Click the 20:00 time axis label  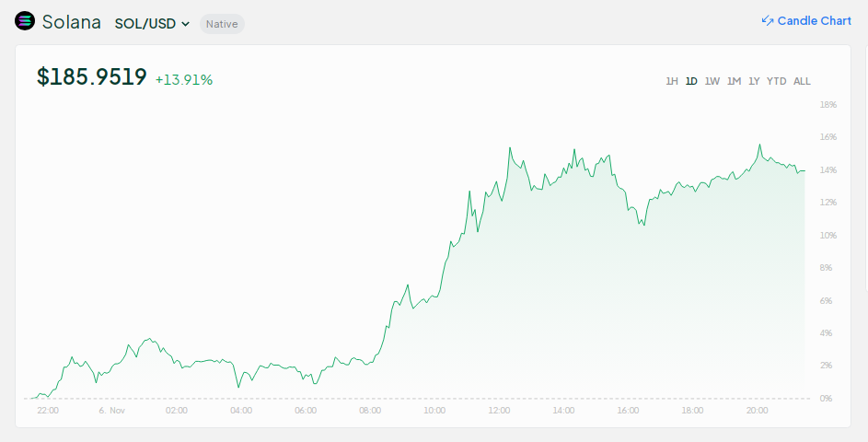[x=758, y=411]
